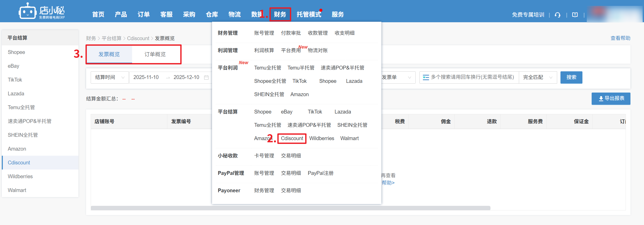The height and width of the screenshot is (225, 644).
Task: Click the list icon in search box
Action: point(426,77)
